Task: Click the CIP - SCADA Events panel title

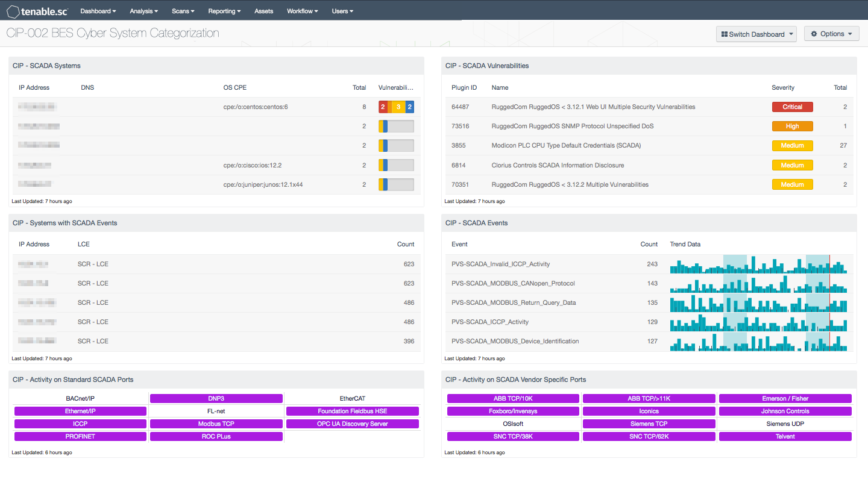Action: point(476,223)
